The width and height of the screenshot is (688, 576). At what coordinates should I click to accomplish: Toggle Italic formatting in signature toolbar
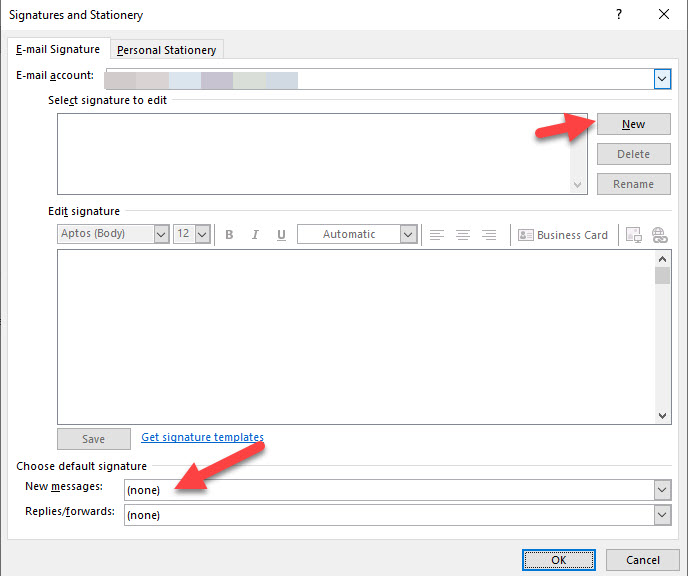click(x=255, y=235)
